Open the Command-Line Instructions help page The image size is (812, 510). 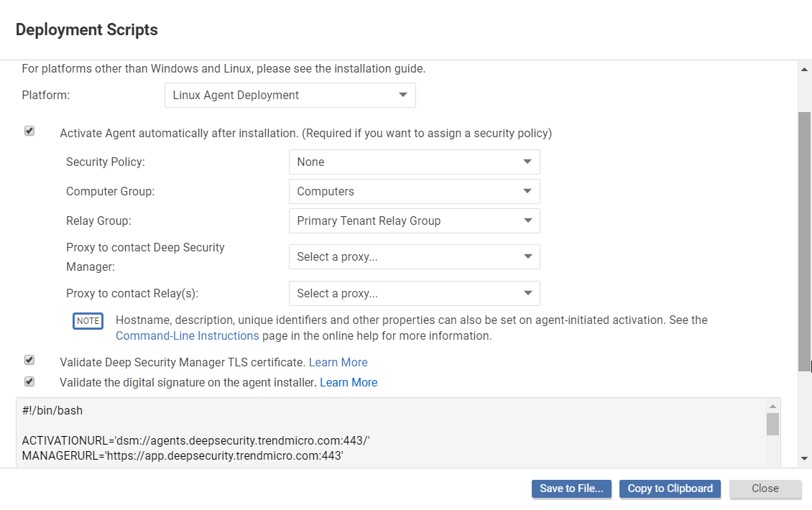[187, 335]
